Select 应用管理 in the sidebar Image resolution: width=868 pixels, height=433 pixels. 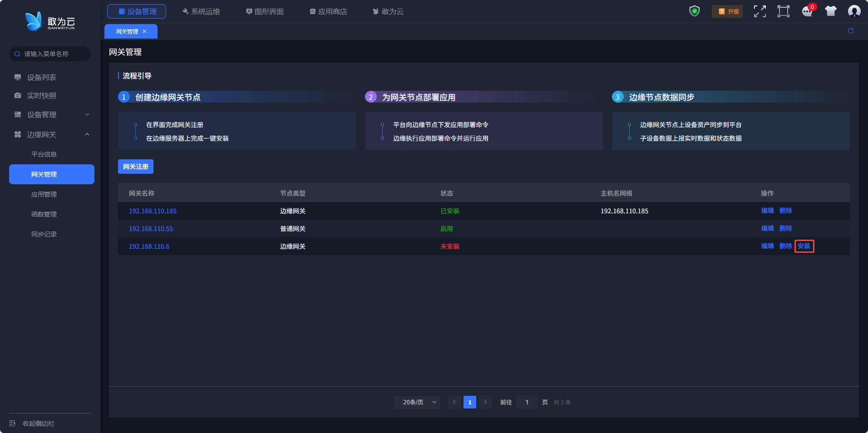44,194
